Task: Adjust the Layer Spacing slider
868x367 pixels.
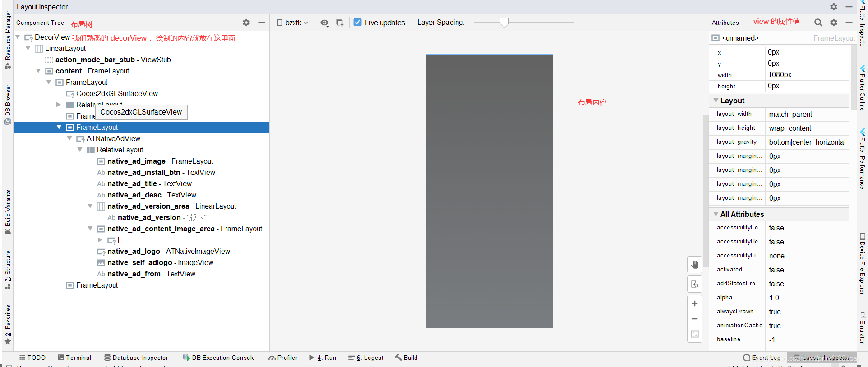Action: click(504, 22)
